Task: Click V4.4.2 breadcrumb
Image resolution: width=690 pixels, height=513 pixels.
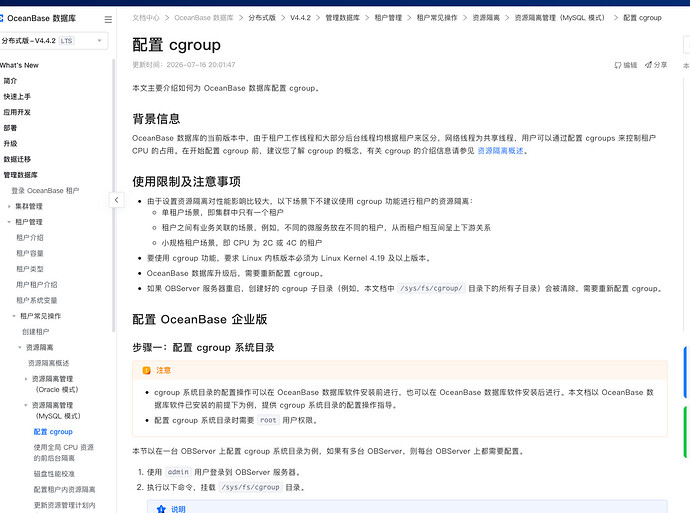Action: (301, 18)
